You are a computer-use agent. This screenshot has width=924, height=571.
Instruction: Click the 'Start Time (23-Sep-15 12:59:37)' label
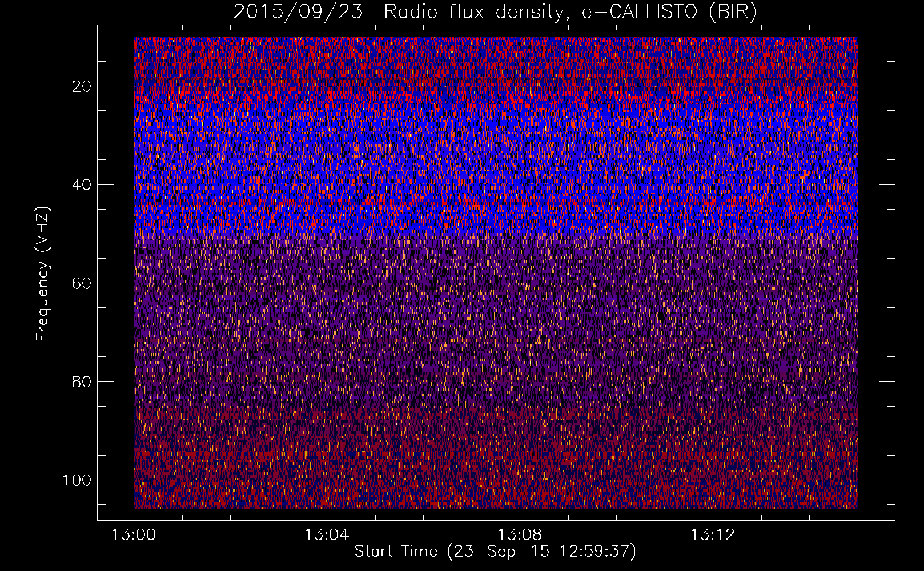click(495, 552)
